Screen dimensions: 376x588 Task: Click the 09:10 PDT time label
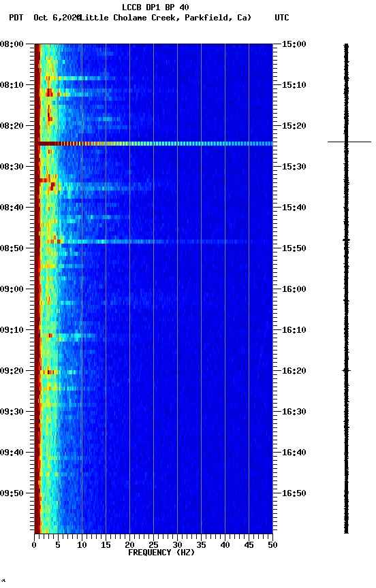coord(12,330)
